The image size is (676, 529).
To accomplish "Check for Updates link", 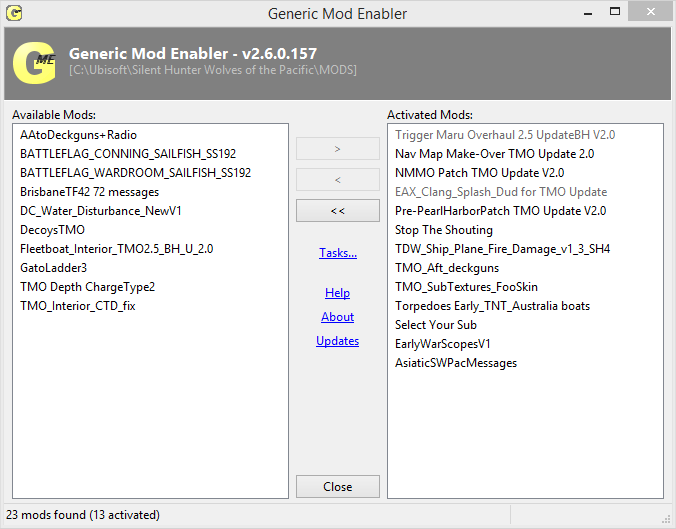I will 338,341.
